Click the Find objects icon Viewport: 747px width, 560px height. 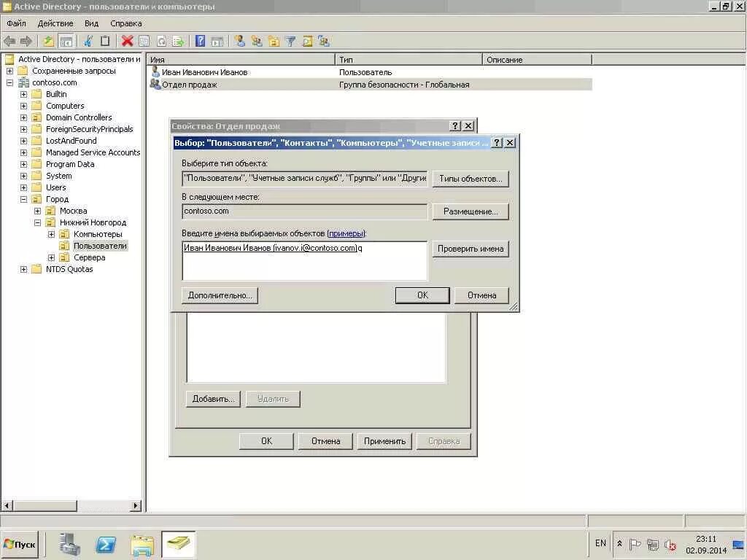[x=307, y=42]
